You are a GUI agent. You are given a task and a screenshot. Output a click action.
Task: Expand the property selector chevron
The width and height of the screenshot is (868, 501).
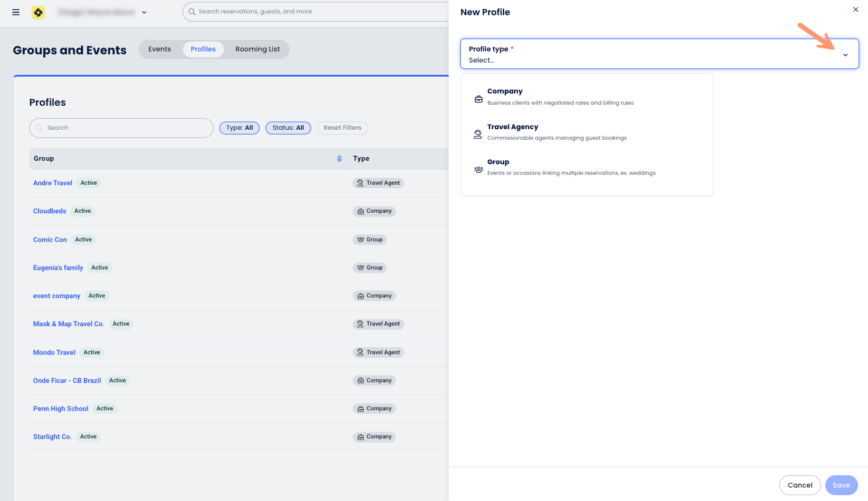[144, 12]
